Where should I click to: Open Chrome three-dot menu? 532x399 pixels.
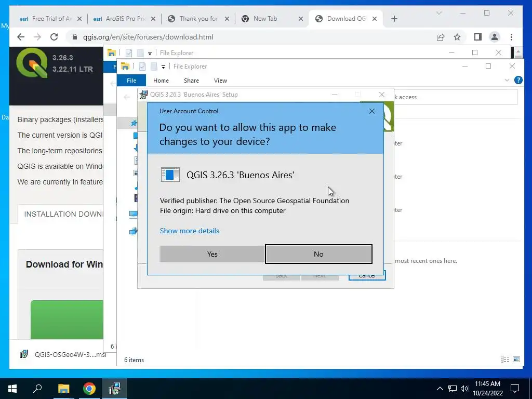(x=511, y=37)
